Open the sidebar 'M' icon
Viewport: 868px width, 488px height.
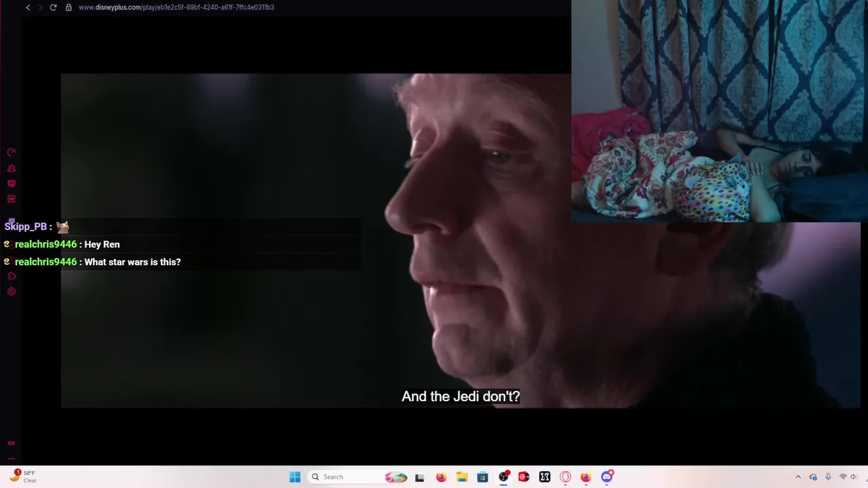11,199
